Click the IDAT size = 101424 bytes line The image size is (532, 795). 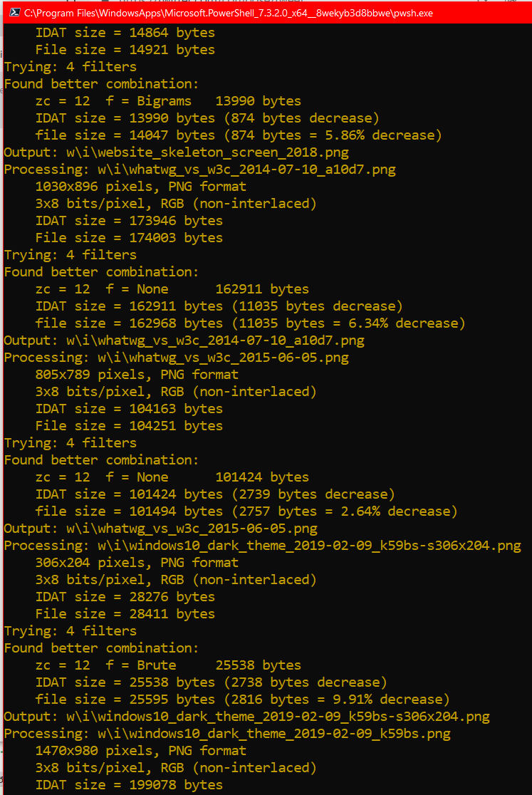click(x=215, y=494)
